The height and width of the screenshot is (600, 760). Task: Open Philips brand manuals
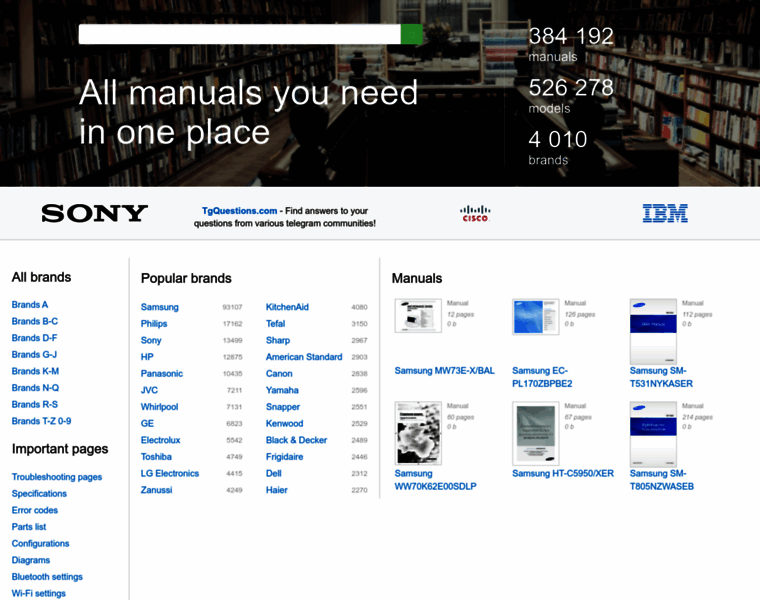click(154, 323)
